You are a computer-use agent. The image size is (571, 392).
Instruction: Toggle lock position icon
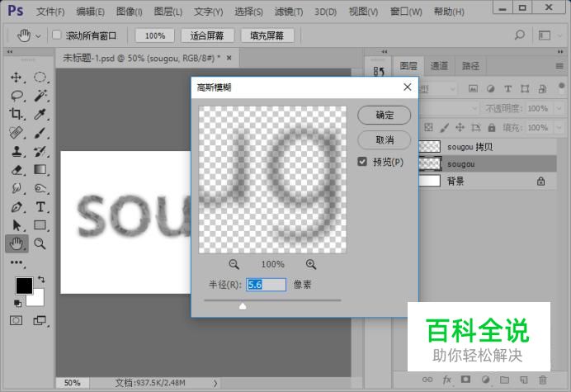(x=460, y=128)
